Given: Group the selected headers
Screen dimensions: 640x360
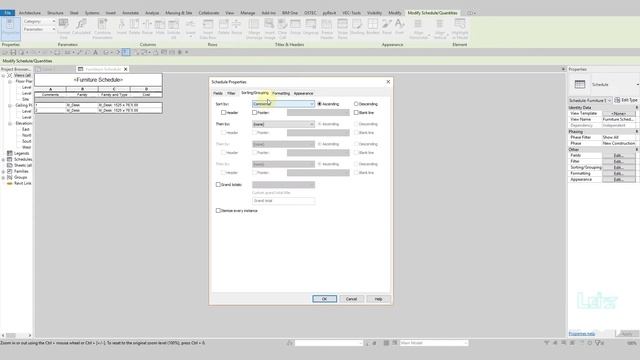Looking at the screenshot, I should tap(296, 27).
